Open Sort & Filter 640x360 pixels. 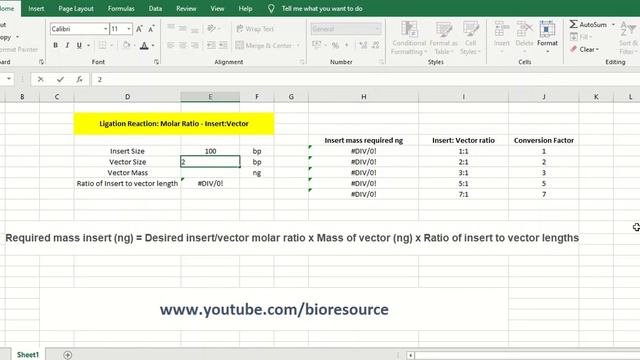click(629, 38)
